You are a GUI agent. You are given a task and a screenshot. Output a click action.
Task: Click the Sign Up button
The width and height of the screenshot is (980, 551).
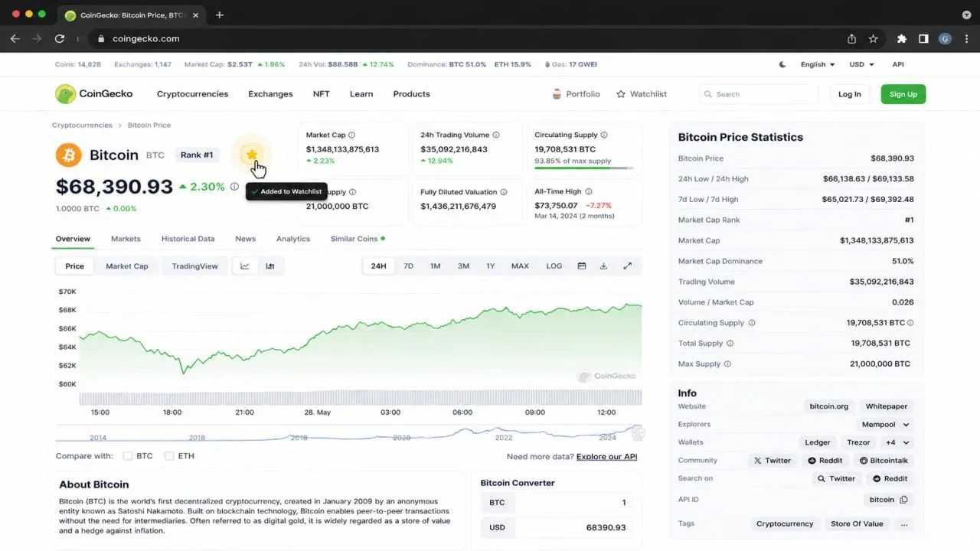click(x=903, y=94)
